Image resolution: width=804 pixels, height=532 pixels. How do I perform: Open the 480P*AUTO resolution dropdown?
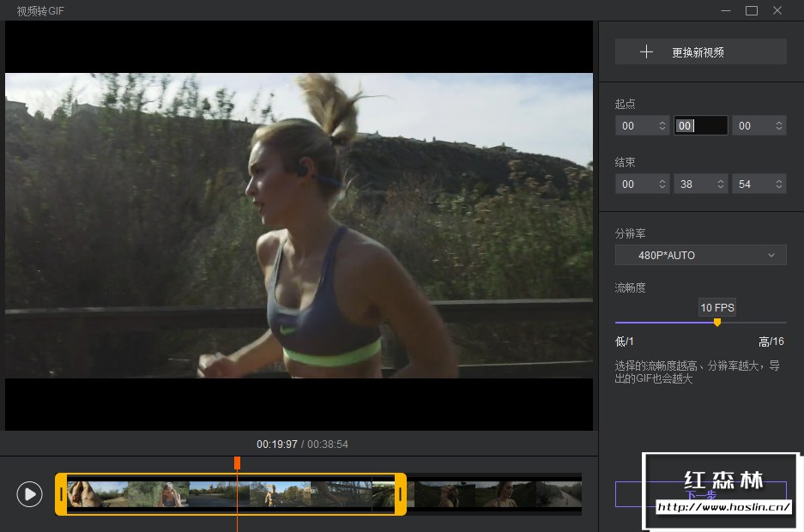click(700, 255)
